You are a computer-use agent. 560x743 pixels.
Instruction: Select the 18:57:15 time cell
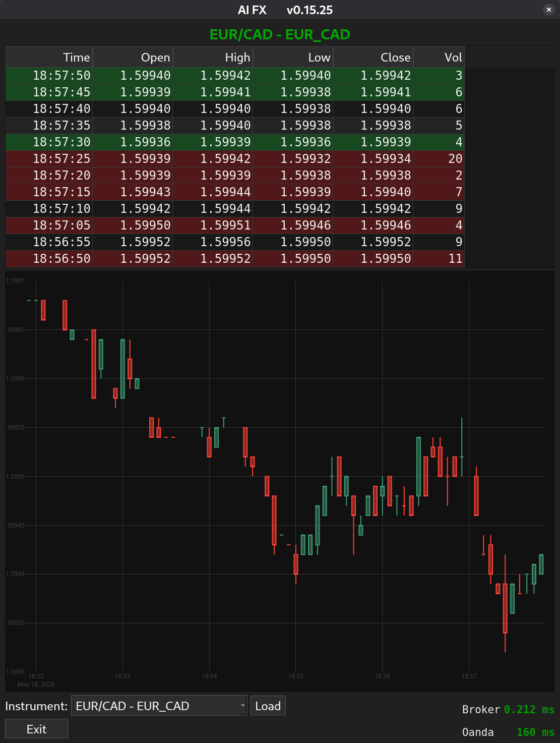tap(49, 192)
